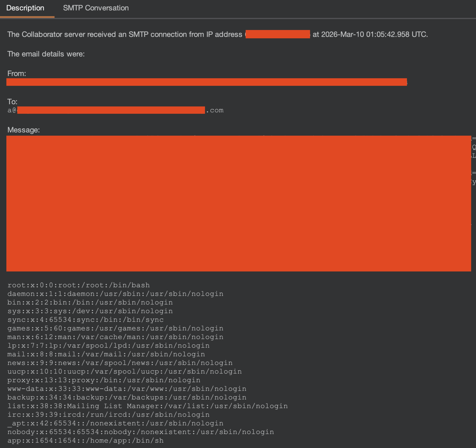Click the 'mail:x:8:8' line

point(106,354)
